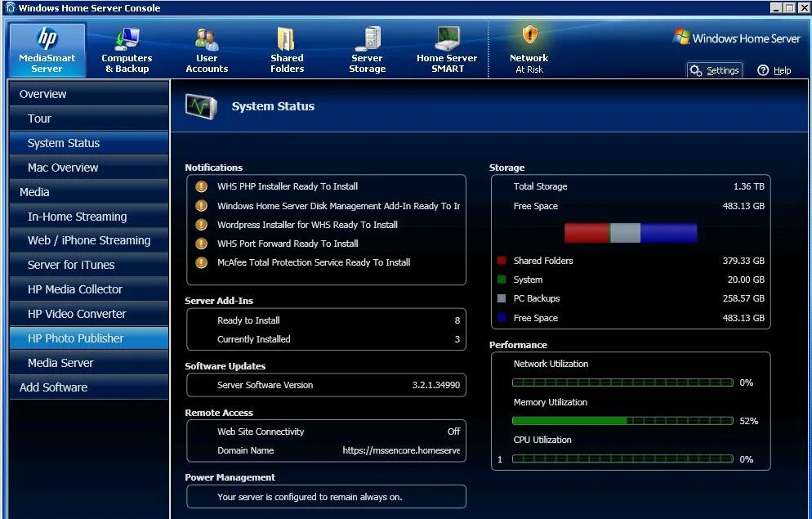
Task: Open Server for iTunes page
Action: [88, 265]
